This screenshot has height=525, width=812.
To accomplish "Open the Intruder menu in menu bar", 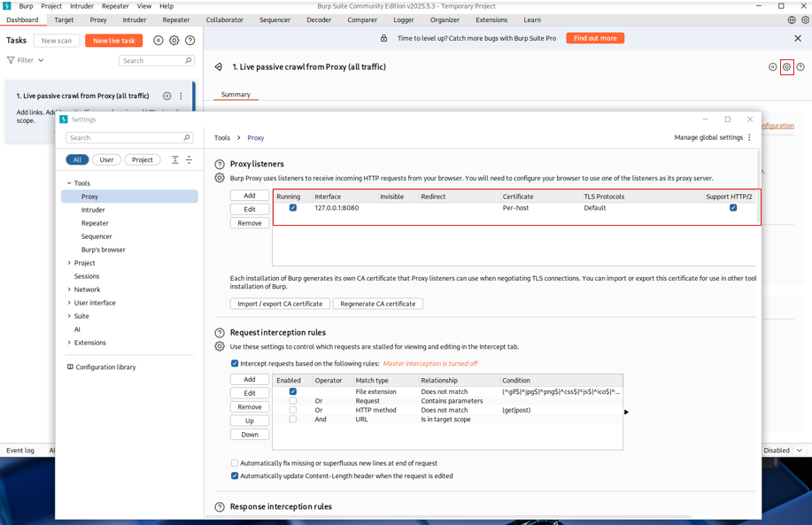I will click(81, 6).
